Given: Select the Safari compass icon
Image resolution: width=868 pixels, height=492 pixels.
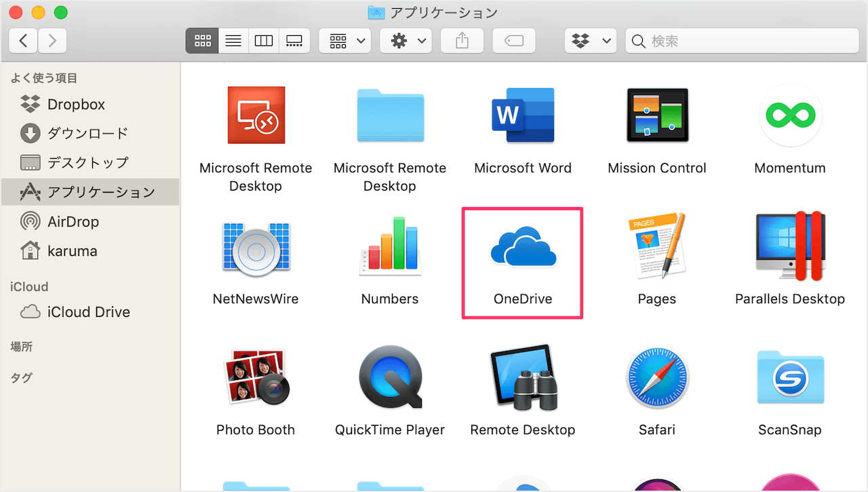Looking at the screenshot, I should (657, 377).
